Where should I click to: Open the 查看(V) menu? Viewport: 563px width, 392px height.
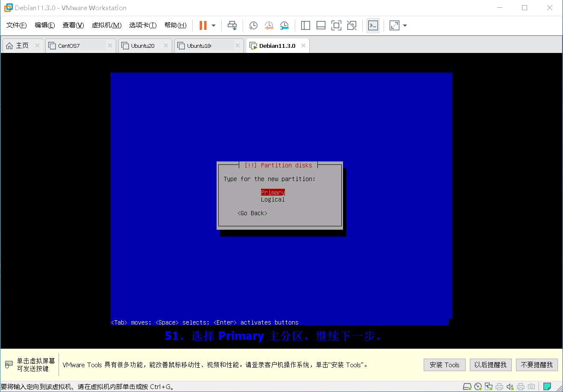(x=73, y=25)
